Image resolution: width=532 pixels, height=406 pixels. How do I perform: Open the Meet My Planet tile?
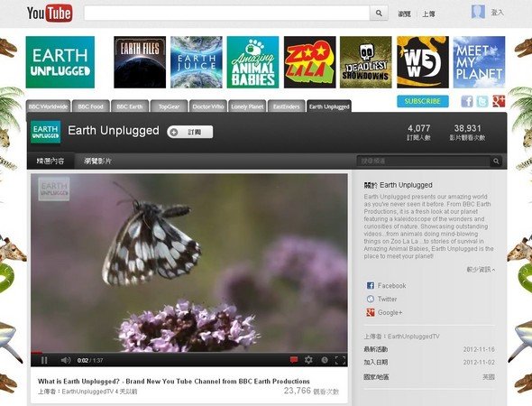click(479, 62)
